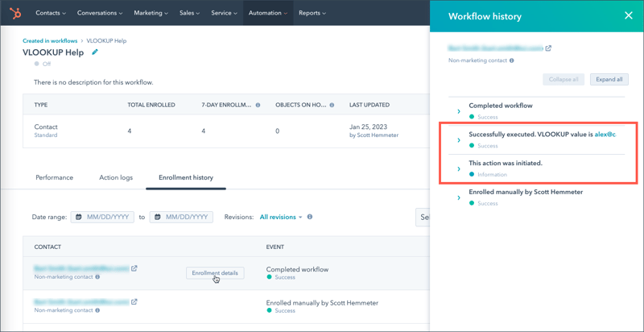Open the alex@c email link
This screenshot has width=644, height=332.
[606, 134]
